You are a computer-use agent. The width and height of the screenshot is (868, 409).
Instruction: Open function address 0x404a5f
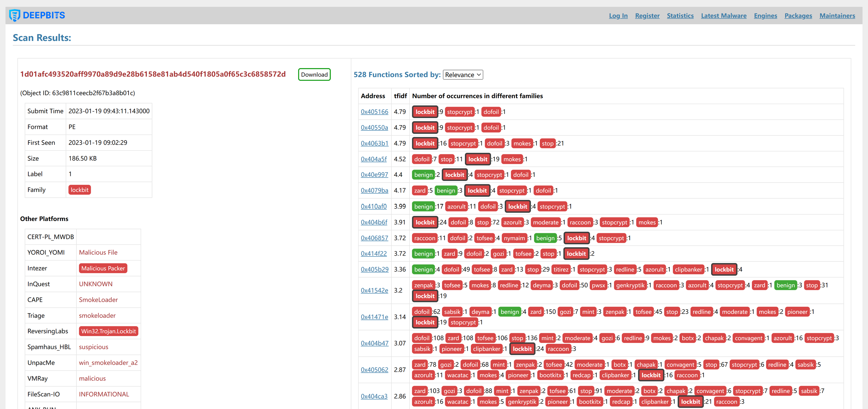pyautogui.click(x=374, y=159)
